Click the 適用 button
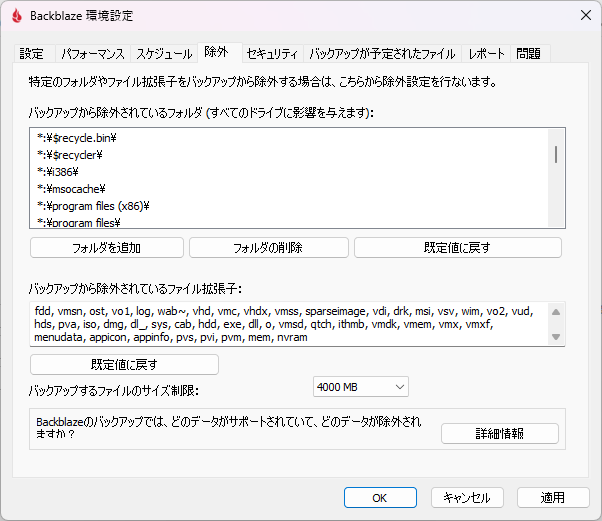This screenshot has height=521, width=602. tap(553, 497)
